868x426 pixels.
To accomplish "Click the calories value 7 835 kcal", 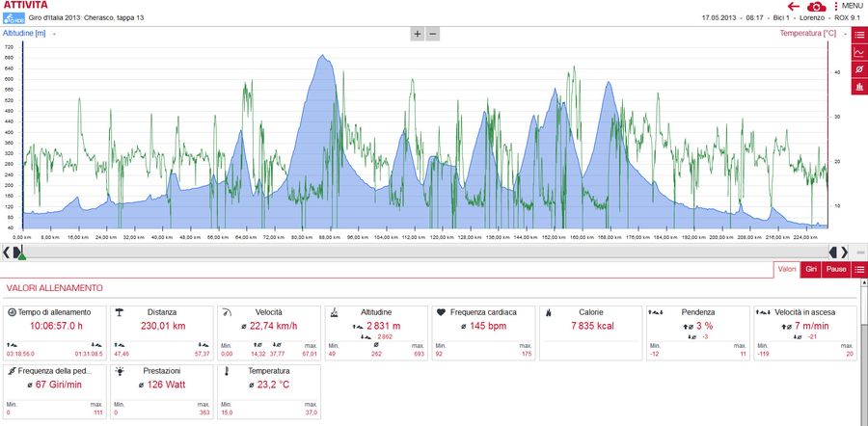I will pyautogui.click(x=592, y=326).
